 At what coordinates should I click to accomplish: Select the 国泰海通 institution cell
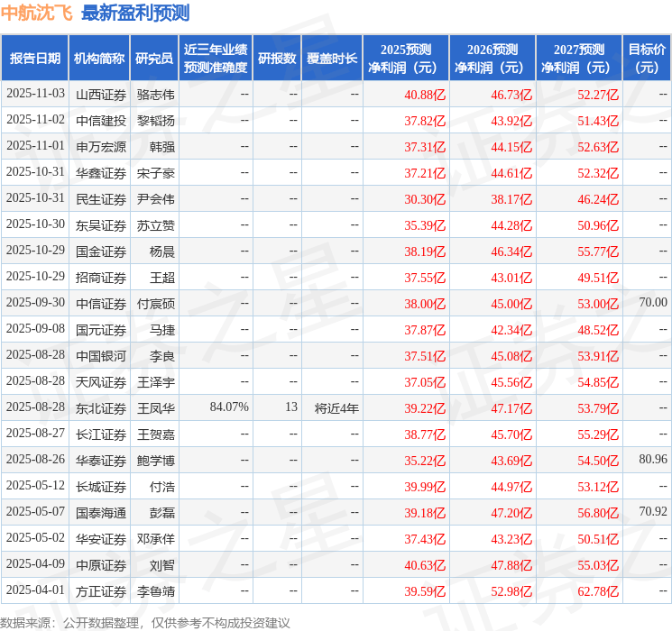101,513
